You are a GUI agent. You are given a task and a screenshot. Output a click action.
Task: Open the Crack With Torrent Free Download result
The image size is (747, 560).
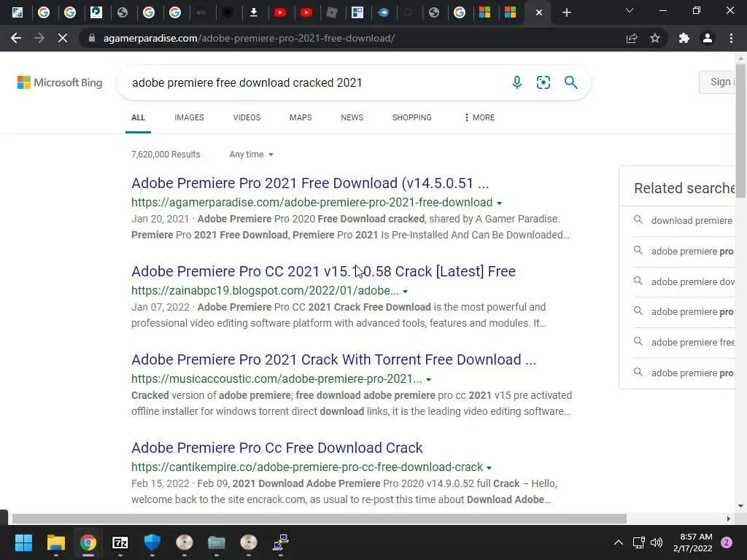[333, 359]
